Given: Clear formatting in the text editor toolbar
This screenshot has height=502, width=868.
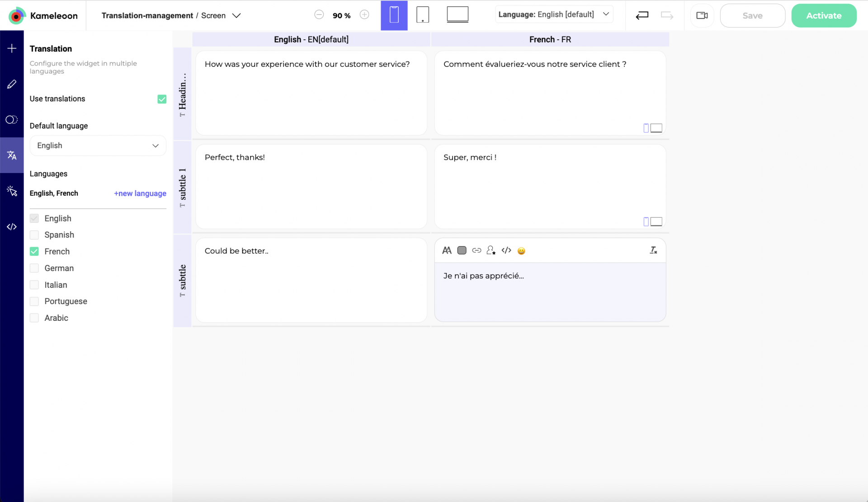Looking at the screenshot, I should 653,250.
